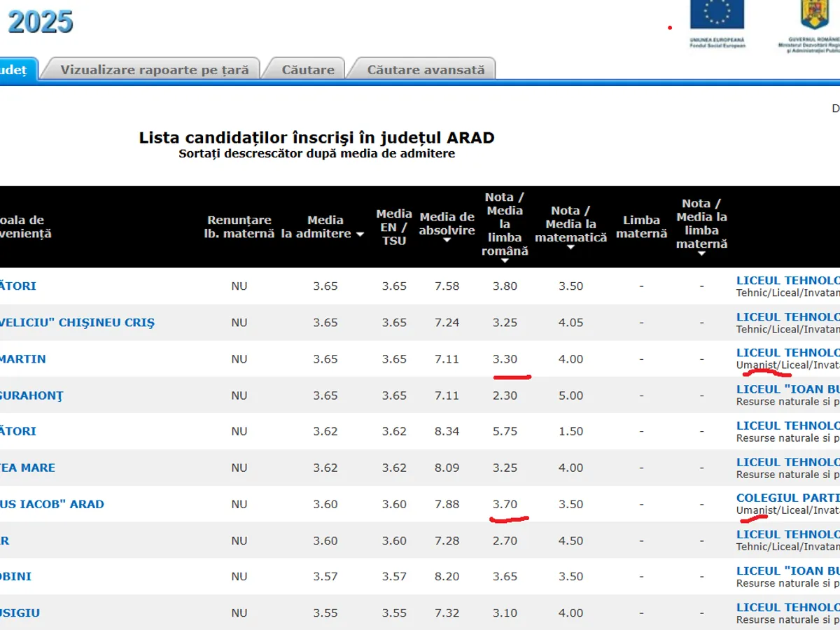This screenshot has width=840, height=630.
Task: Open the IACOB" ARAD school link
Action: click(52, 504)
